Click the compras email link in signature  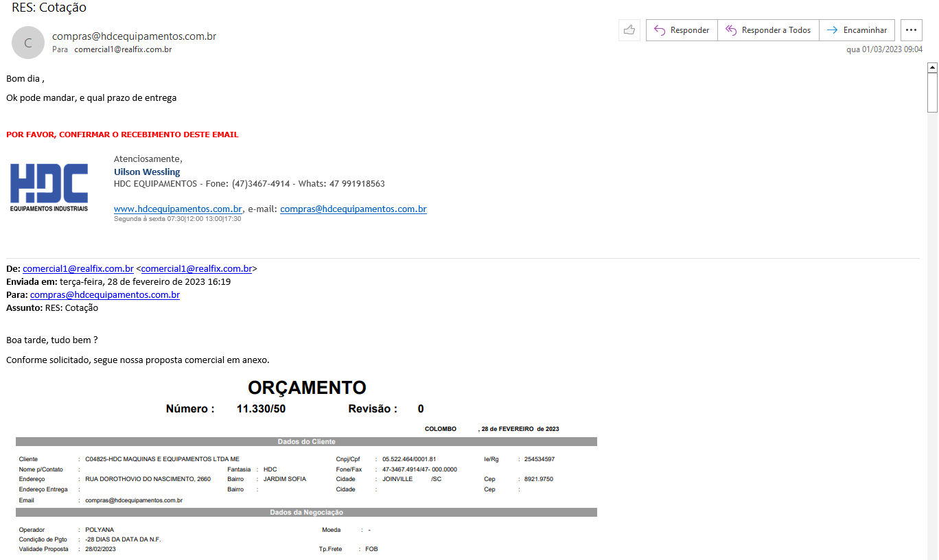(x=353, y=209)
